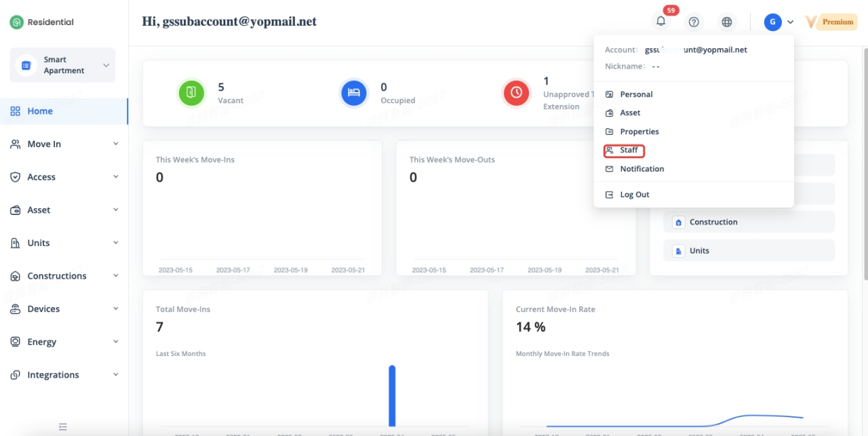Click the red clock Unapproved icon
This screenshot has height=436, width=868.
point(516,93)
